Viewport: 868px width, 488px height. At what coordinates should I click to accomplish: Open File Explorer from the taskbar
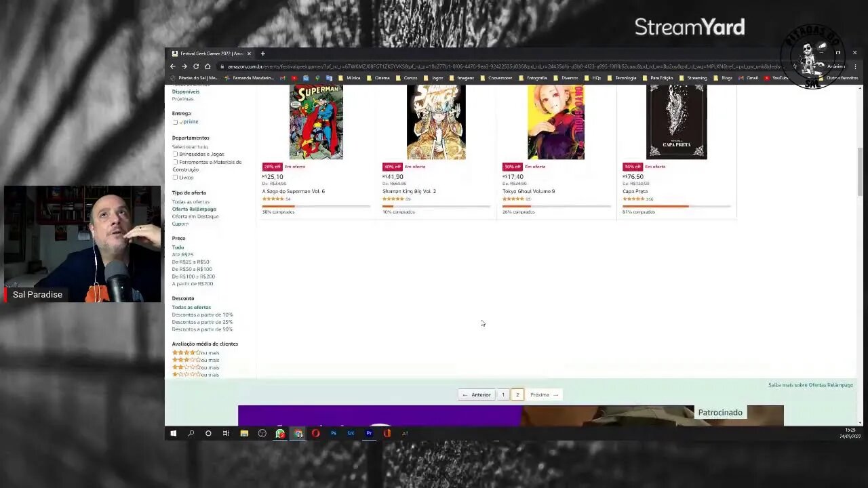244,433
